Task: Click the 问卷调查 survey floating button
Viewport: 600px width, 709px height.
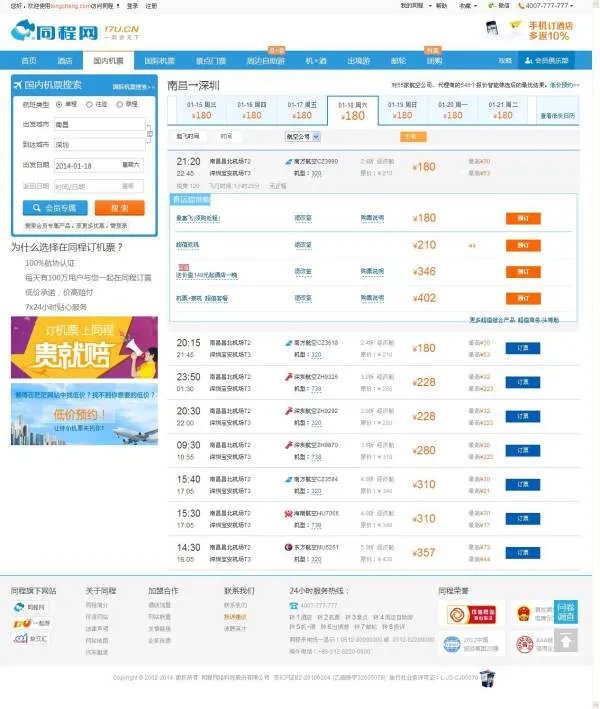Action: click(566, 612)
